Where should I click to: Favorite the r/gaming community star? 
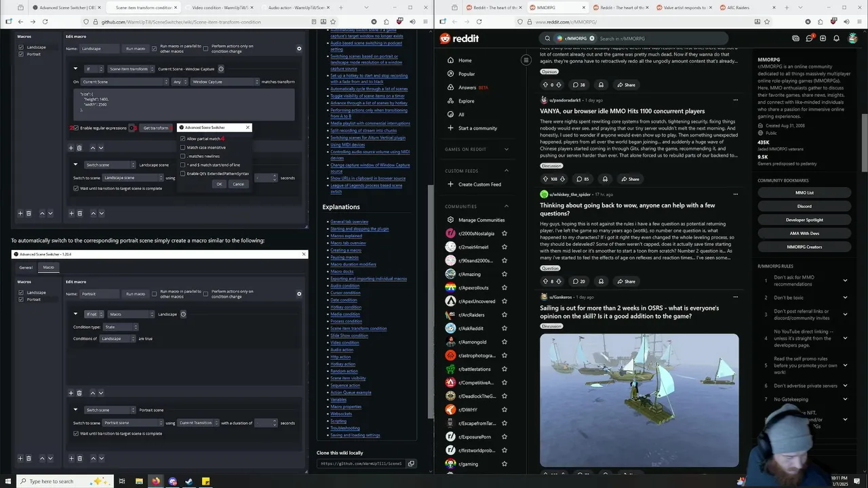pos(504,464)
